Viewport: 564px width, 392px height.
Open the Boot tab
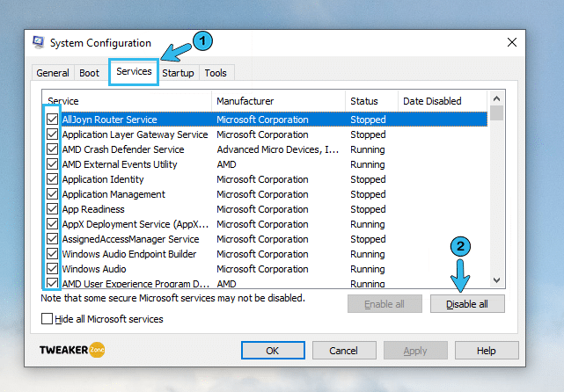pos(89,73)
